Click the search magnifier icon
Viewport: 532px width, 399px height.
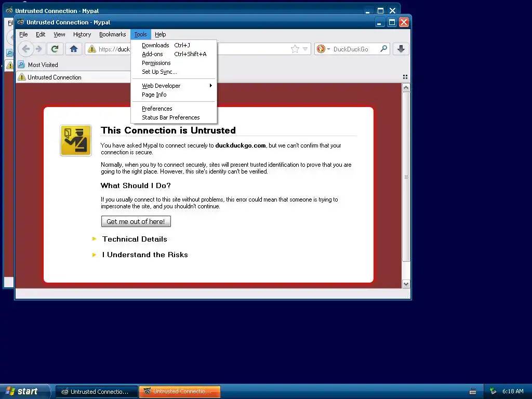point(383,49)
